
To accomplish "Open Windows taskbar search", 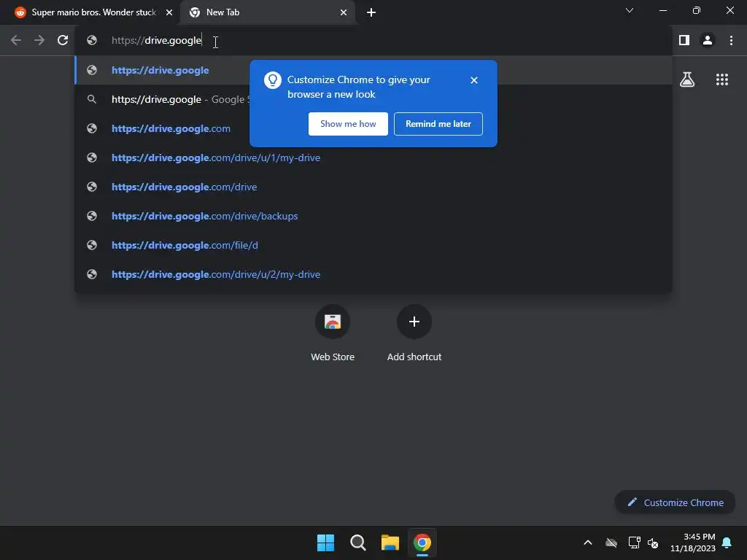I will [357, 542].
